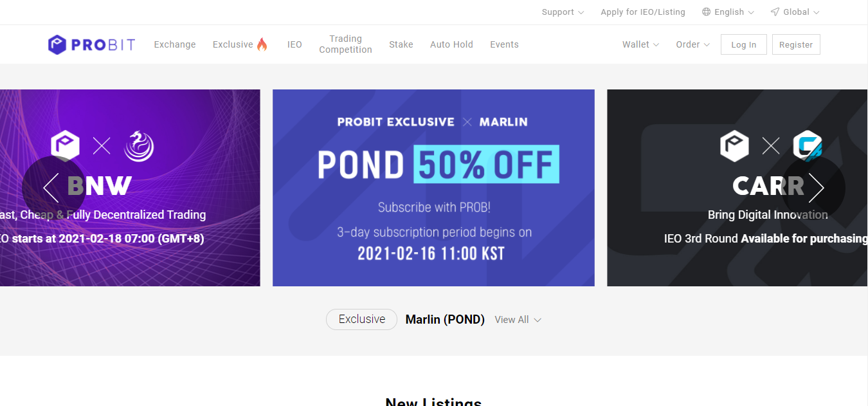Advance to next banner slide arrow
The height and width of the screenshot is (406, 868).
pos(815,187)
